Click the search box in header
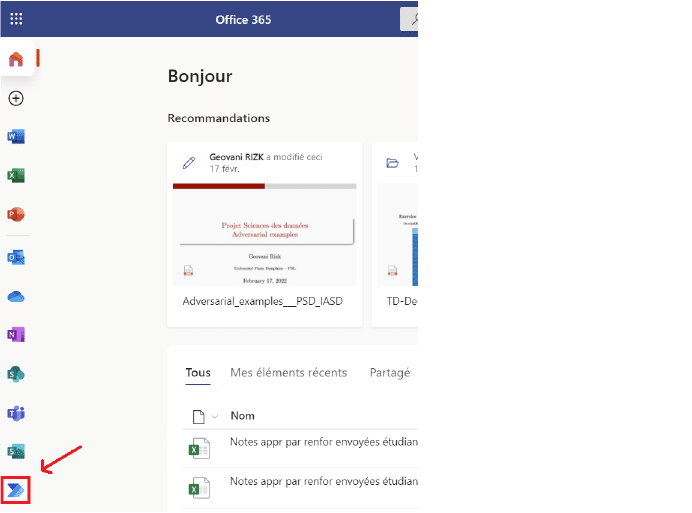The height and width of the screenshot is (513, 692). [409, 19]
